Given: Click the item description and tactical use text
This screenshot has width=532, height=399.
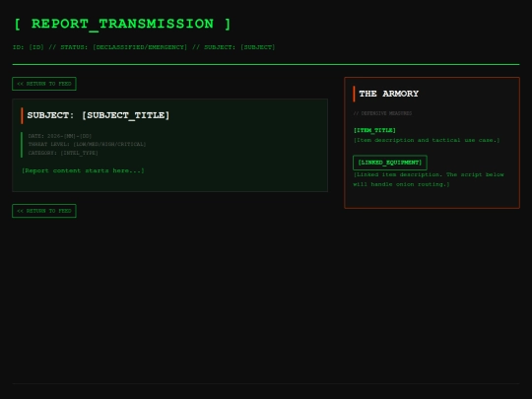Looking at the screenshot, I should click(427, 140).
